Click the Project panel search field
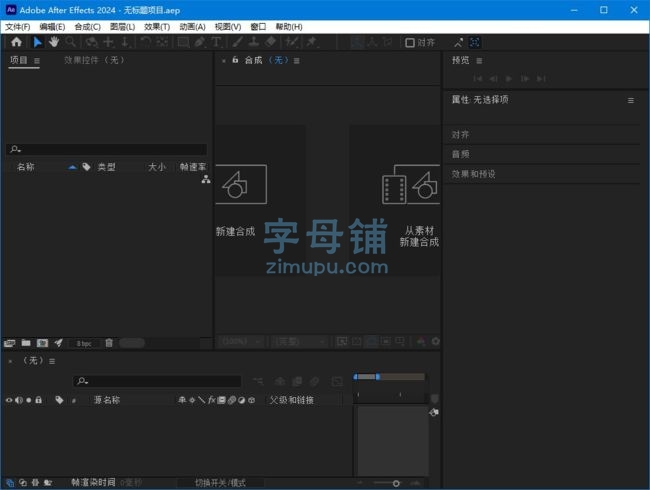 [107, 149]
